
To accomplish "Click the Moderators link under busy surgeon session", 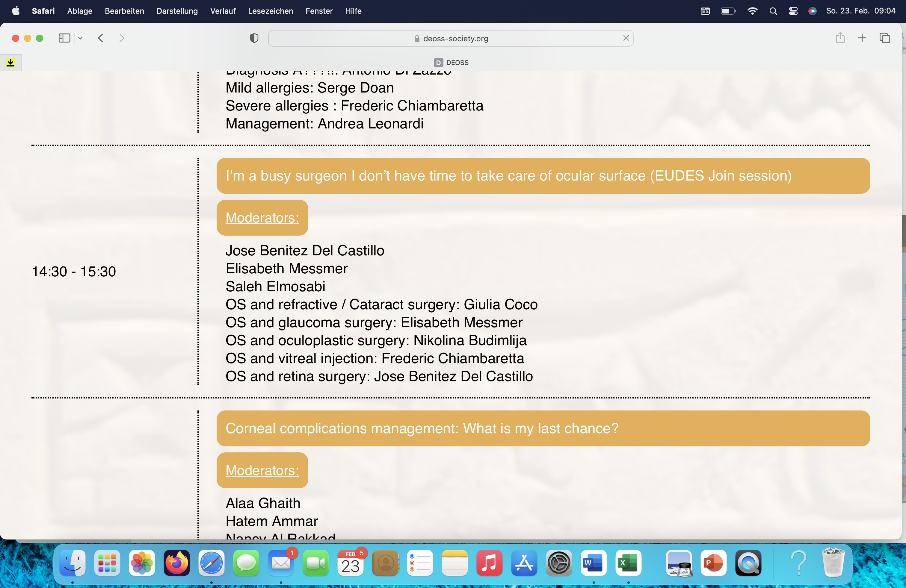I will pyautogui.click(x=262, y=218).
